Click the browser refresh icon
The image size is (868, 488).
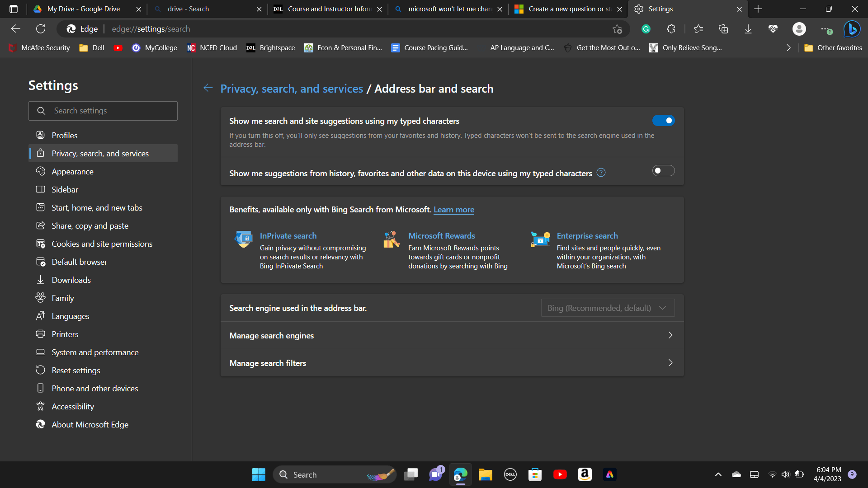[41, 29]
